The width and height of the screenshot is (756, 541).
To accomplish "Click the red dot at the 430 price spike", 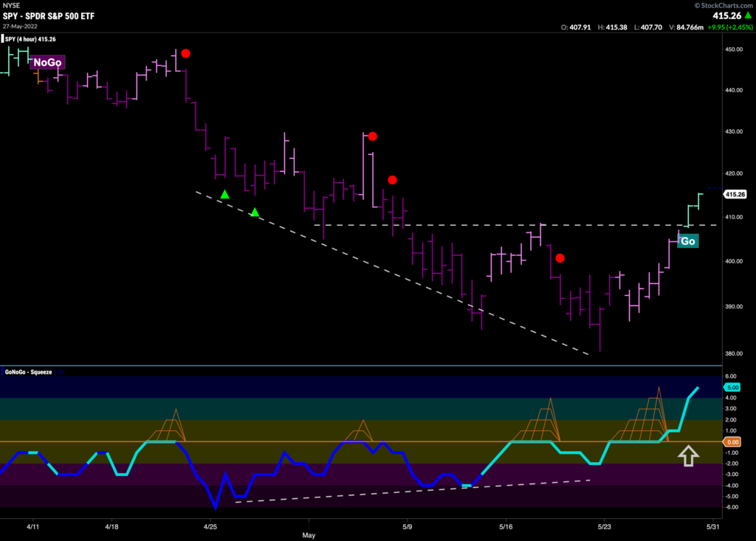I will [373, 137].
